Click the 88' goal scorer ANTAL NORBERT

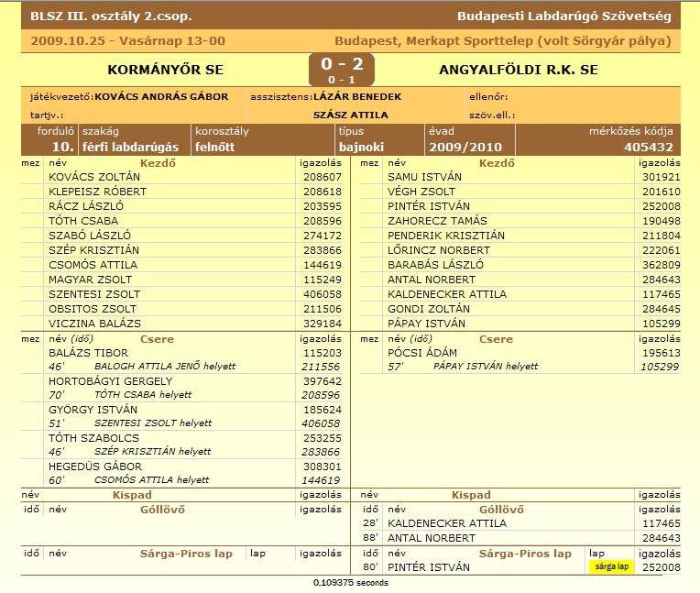pyautogui.click(x=432, y=538)
